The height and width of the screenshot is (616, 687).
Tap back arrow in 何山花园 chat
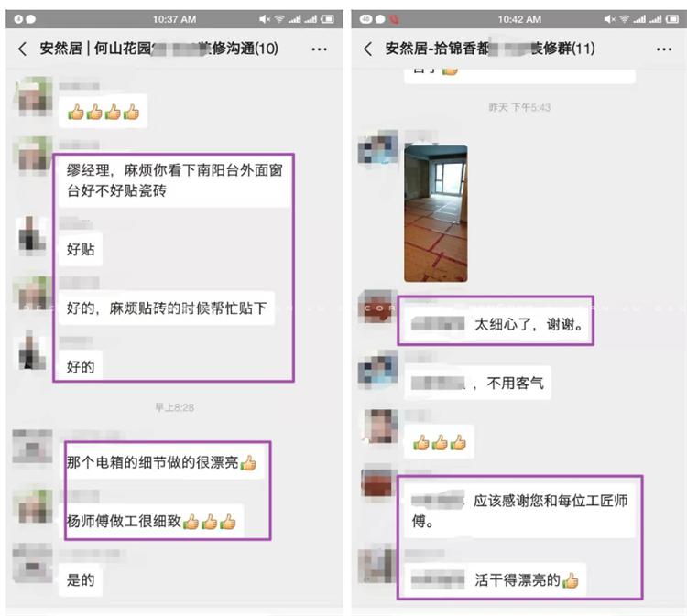[x=22, y=49]
